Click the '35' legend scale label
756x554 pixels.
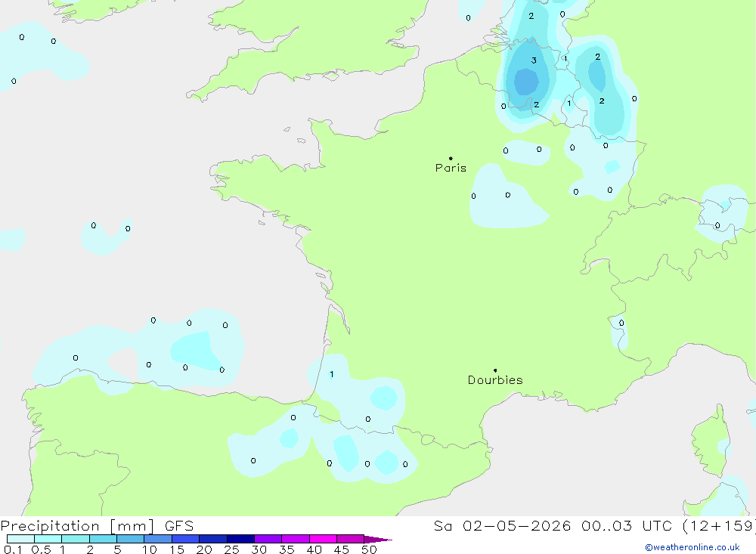[x=287, y=549]
